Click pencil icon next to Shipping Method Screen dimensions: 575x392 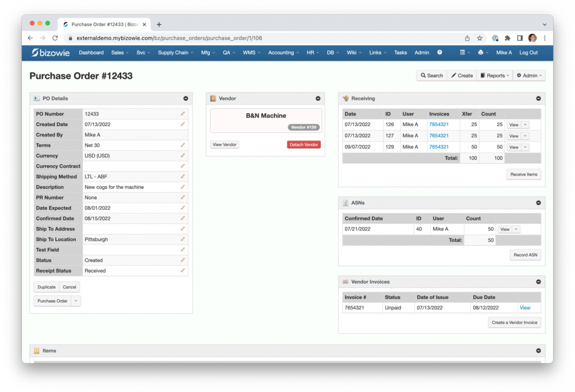pos(183,176)
